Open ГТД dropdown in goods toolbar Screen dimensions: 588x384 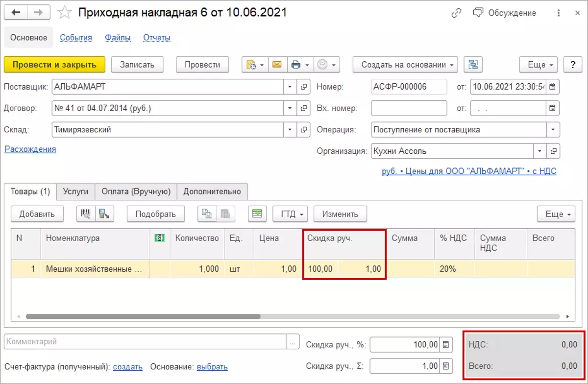click(291, 214)
